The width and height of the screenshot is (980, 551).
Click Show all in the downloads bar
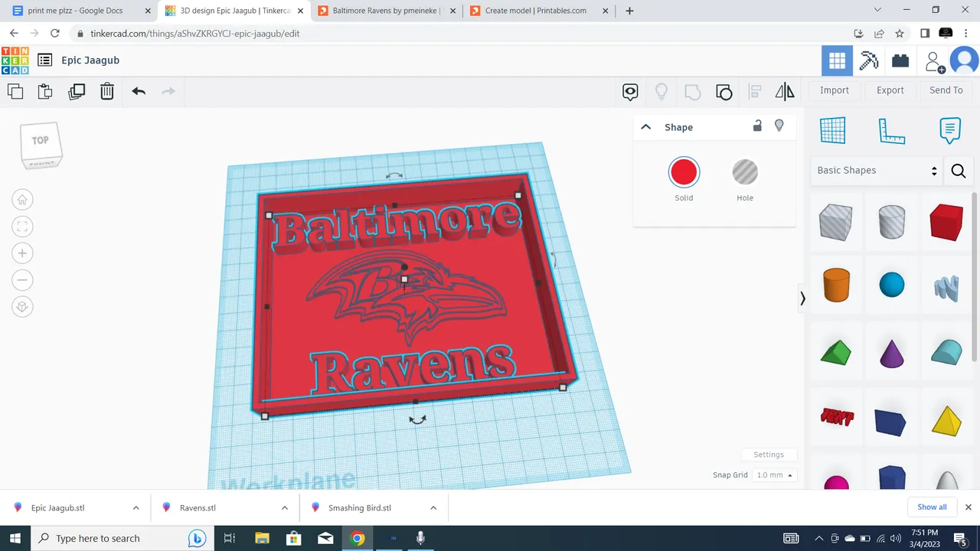point(932,507)
